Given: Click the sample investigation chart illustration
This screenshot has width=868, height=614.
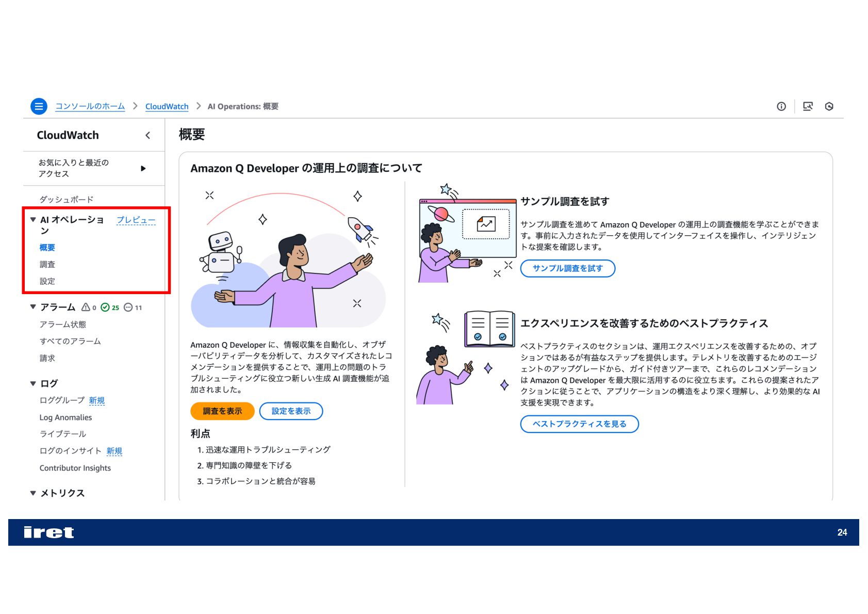Looking at the screenshot, I should [x=467, y=232].
